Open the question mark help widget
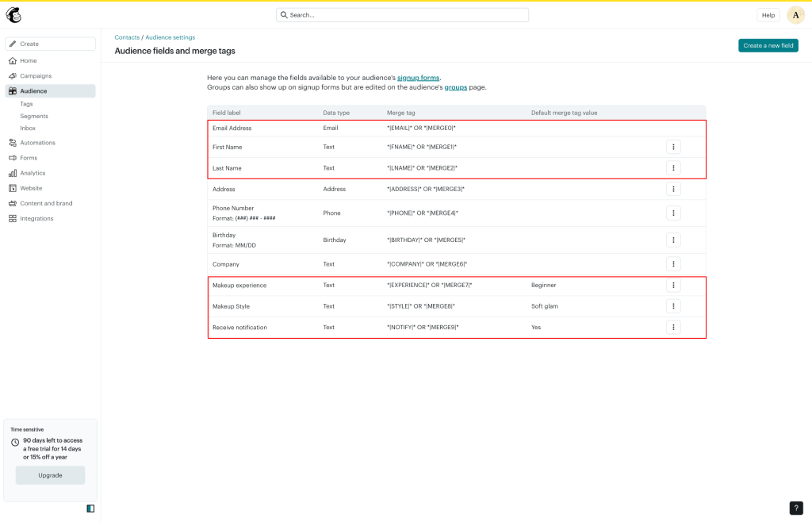The width and height of the screenshot is (812, 522). (x=796, y=509)
